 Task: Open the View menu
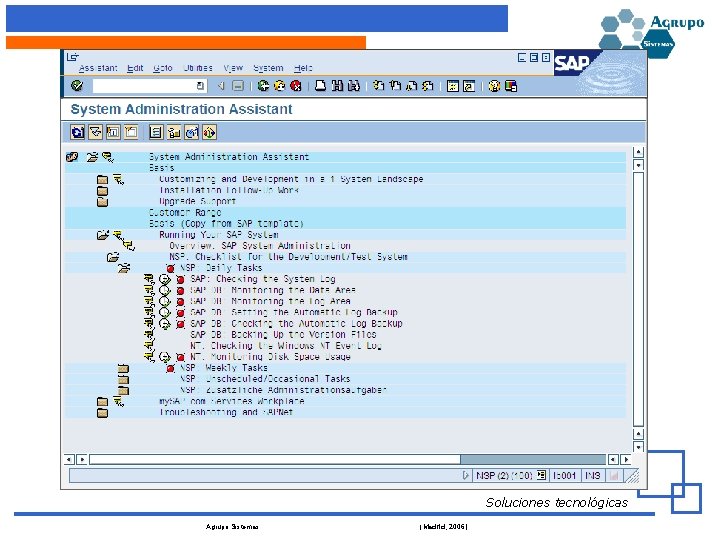233,68
